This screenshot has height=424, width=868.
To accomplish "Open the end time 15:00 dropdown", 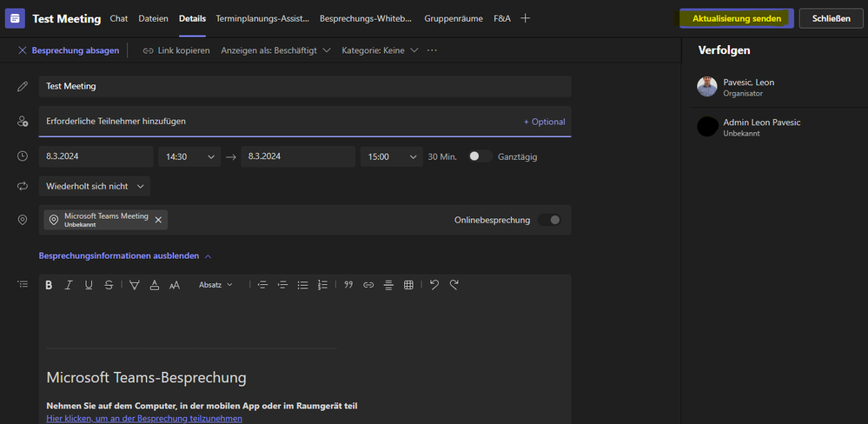I will tap(391, 156).
